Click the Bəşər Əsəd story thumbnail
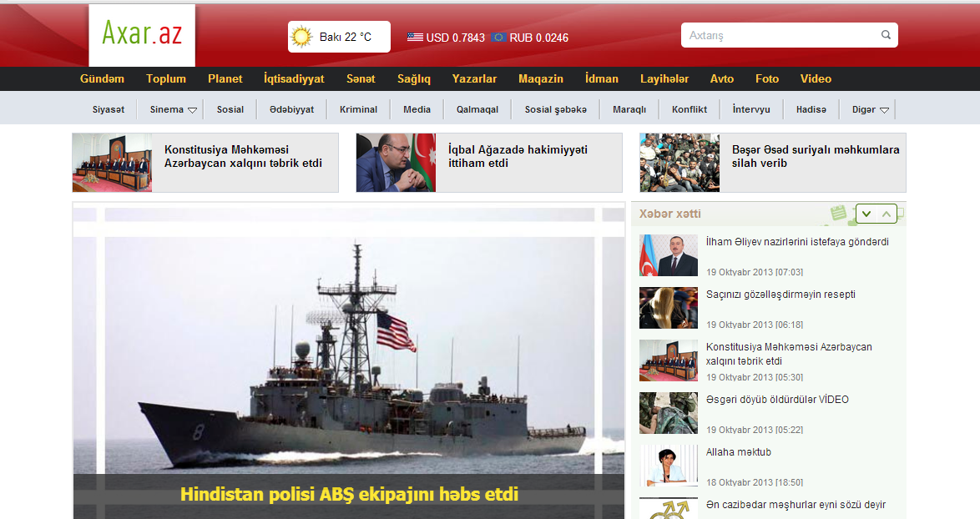Screen dimensions: 980x519 (679, 163)
